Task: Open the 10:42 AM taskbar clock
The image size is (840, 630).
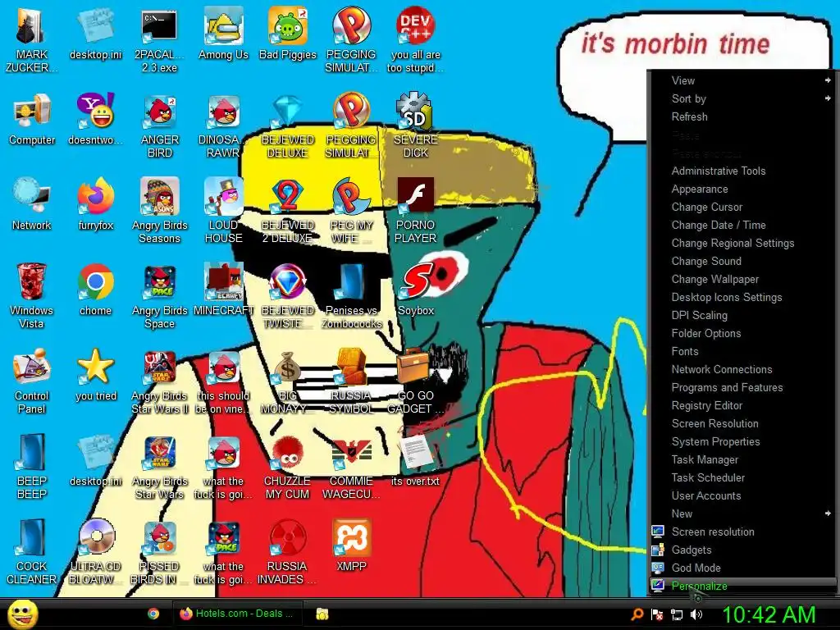Action: [769, 614]
